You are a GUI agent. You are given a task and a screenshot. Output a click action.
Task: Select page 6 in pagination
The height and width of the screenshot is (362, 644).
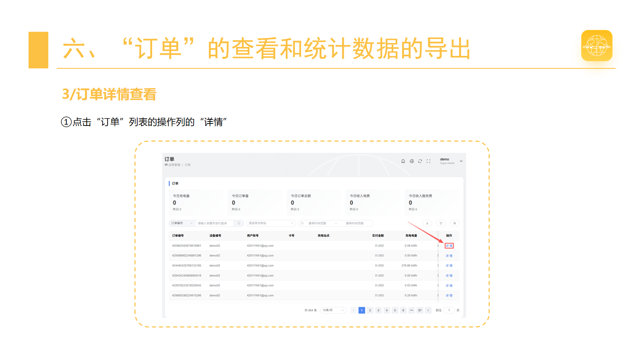pyautogui.click(x=403, y=310)
